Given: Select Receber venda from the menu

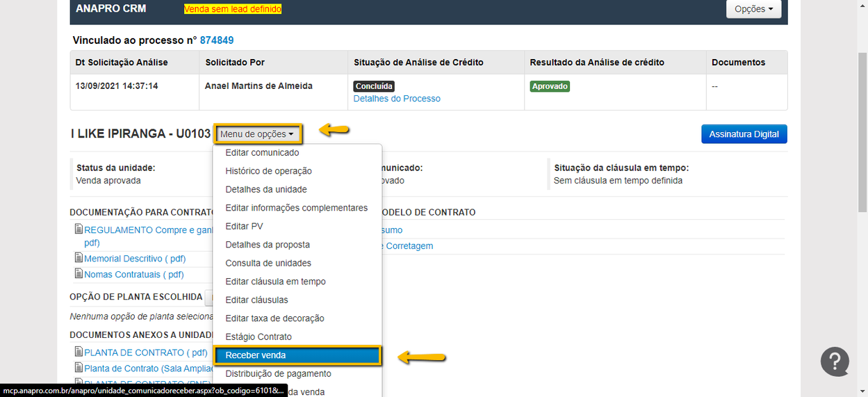Looking at the screenshot, I should click(256, 355).
